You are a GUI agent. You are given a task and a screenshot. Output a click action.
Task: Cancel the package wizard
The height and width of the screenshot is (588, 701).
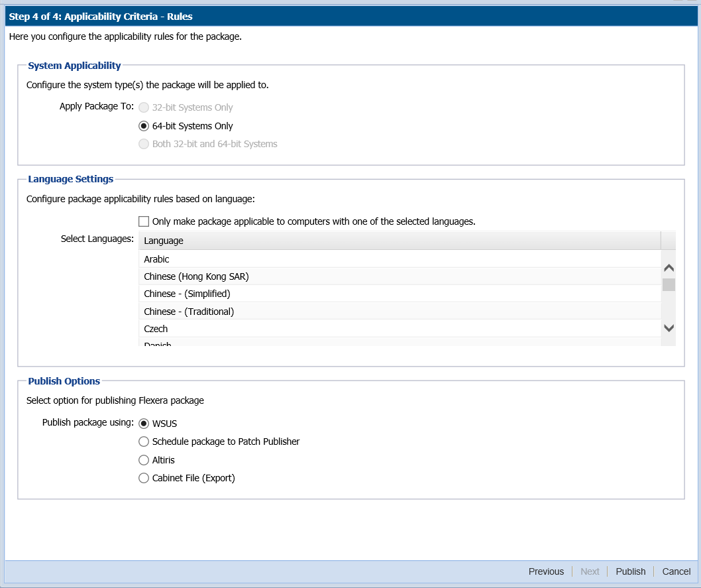[x=676, y=571]
